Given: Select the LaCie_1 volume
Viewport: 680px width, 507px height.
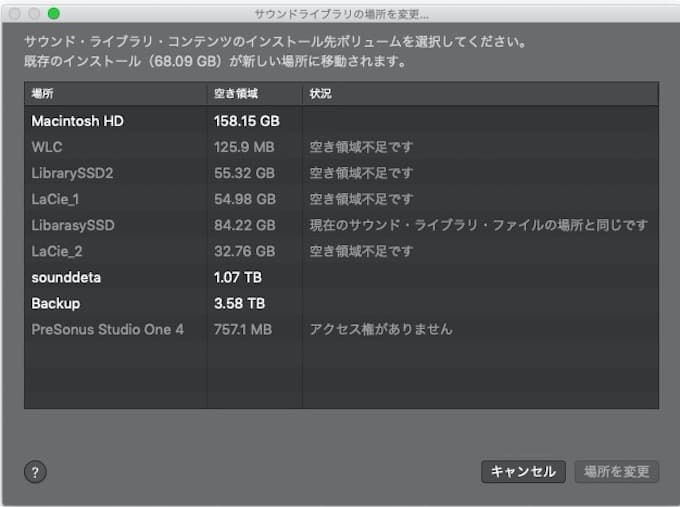Looking at the screenshot, I should point(341,199).
